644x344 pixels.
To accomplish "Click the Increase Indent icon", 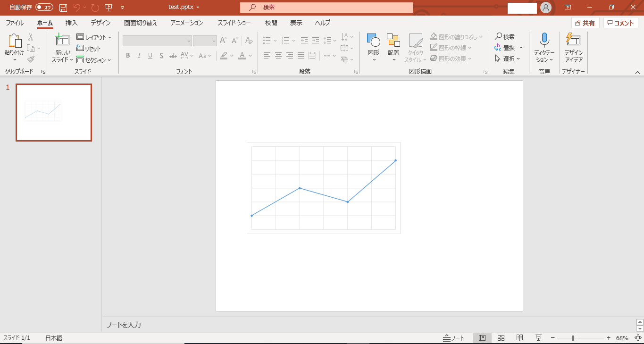I will point(316,41).
